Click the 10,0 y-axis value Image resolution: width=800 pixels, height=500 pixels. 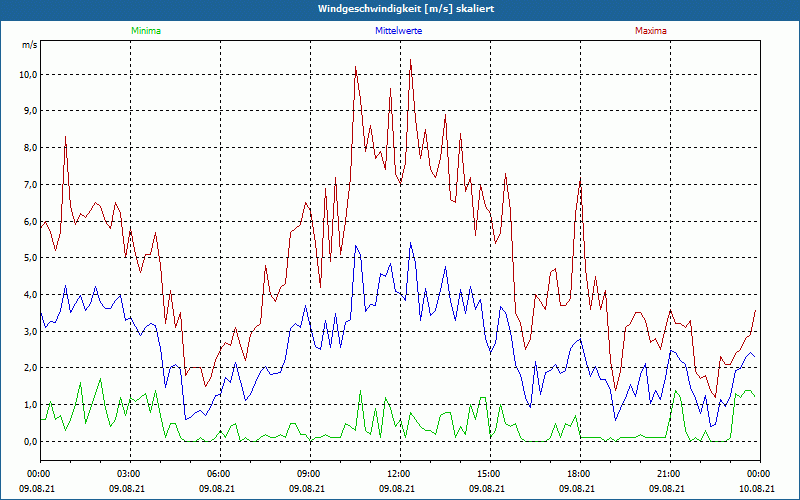tap(28, 74)
